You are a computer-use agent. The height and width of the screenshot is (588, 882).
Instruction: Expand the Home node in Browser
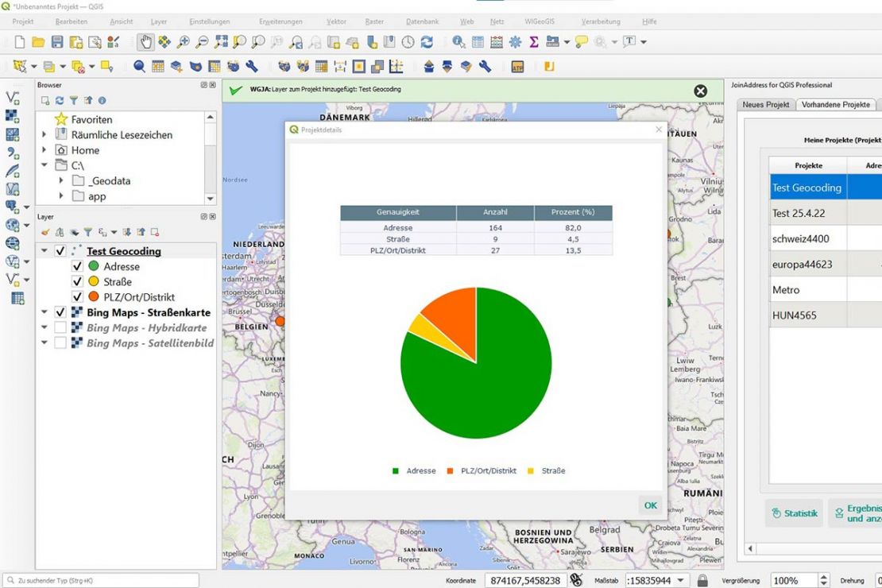coord(44,149)
